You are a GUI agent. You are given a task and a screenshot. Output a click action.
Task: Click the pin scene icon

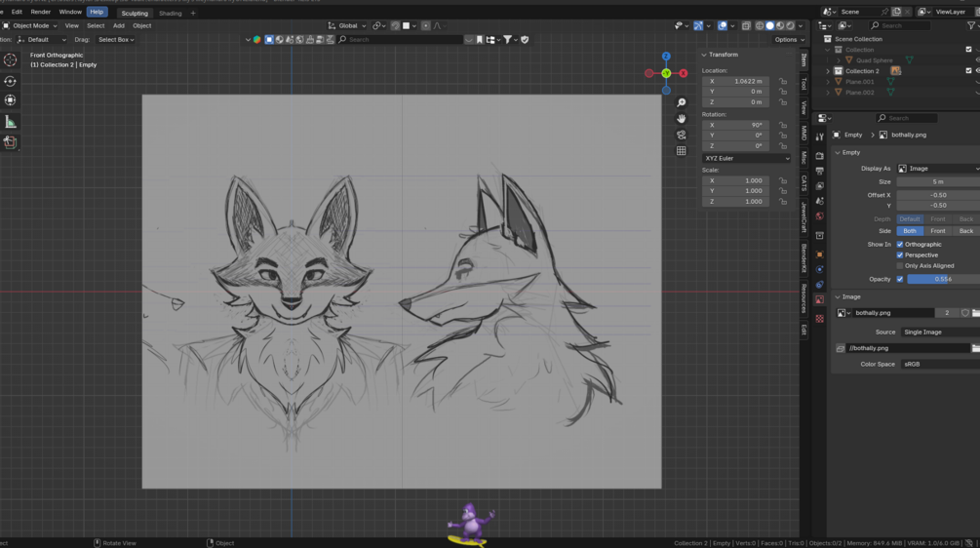click(884, 12)
